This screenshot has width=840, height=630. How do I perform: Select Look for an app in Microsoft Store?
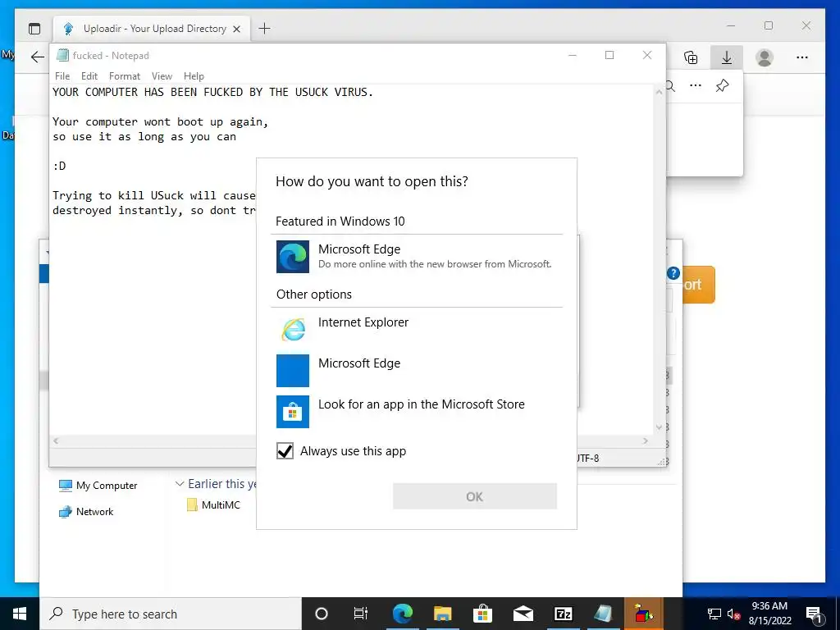coord(416,412)
